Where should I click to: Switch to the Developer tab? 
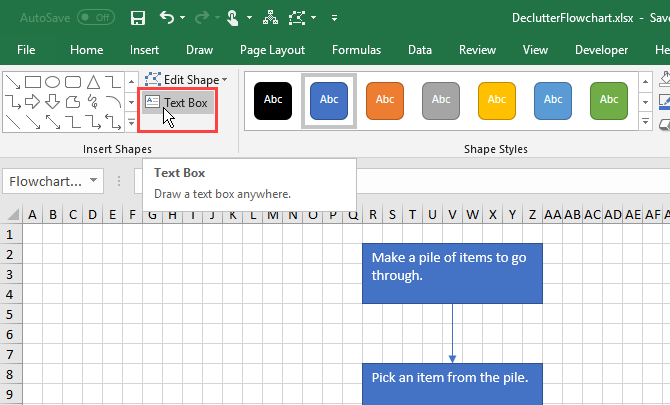pyautogui.click(x=601, y=49)
